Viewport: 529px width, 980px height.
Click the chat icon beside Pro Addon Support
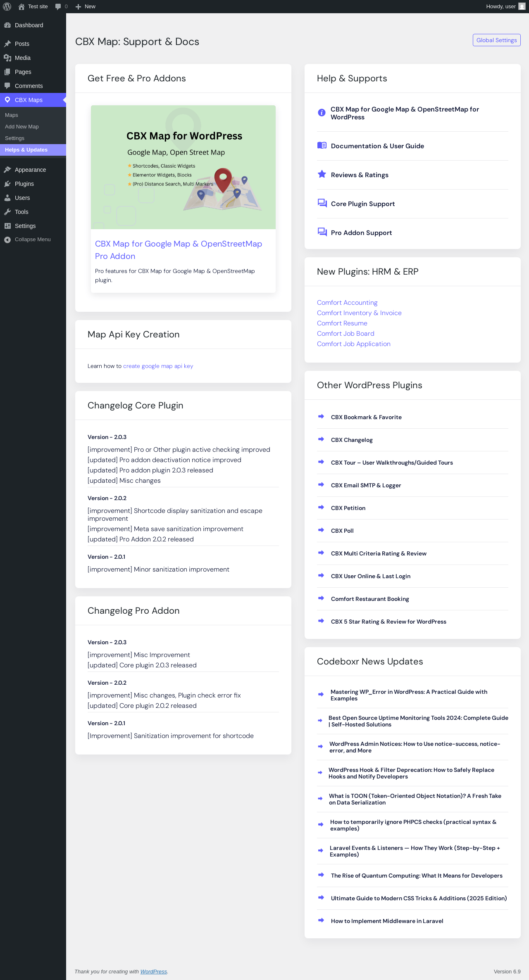(322, 232)
